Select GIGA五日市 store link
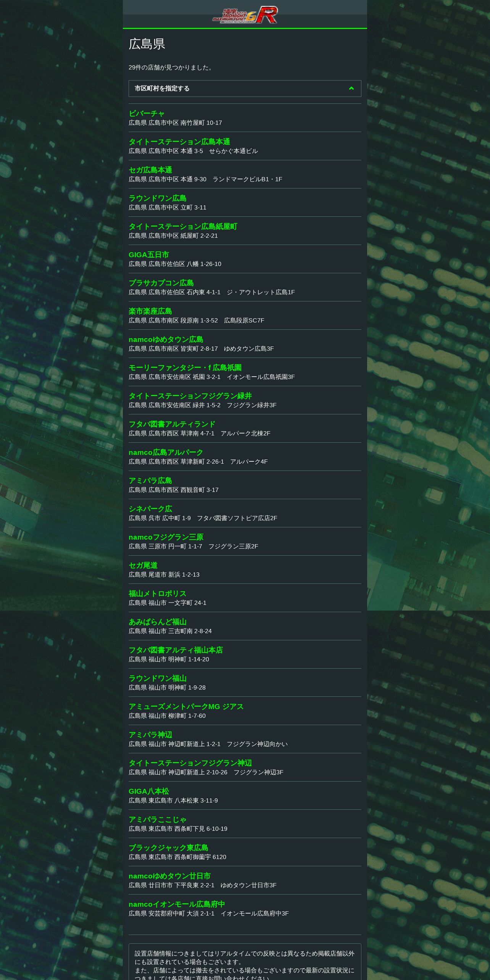 point(149,255)
